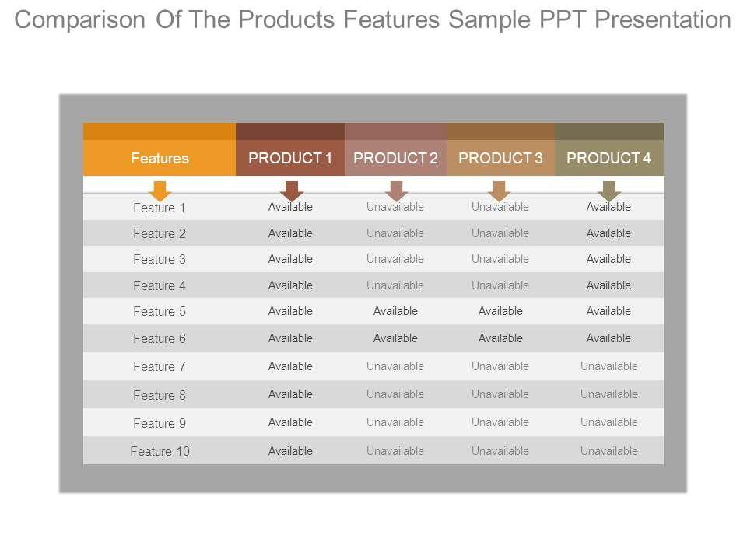Screen dimensions: 747x560
Task: Select the PRODUCT 1 header
Action: pyautogui.click(x=290, y=159)
